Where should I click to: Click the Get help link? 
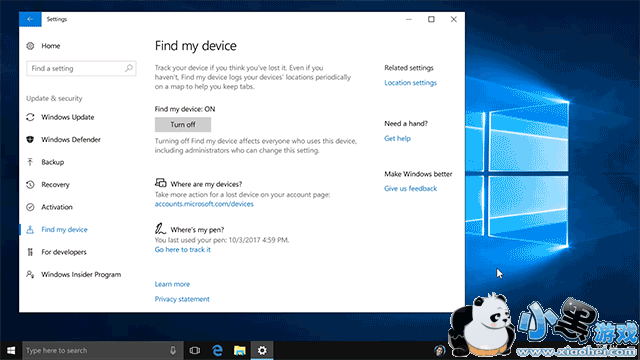point(397,138)
